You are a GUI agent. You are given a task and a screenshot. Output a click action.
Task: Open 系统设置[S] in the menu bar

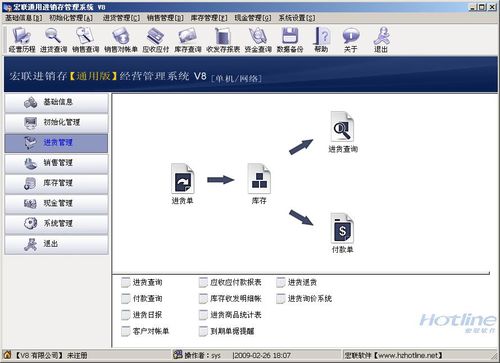297,18
